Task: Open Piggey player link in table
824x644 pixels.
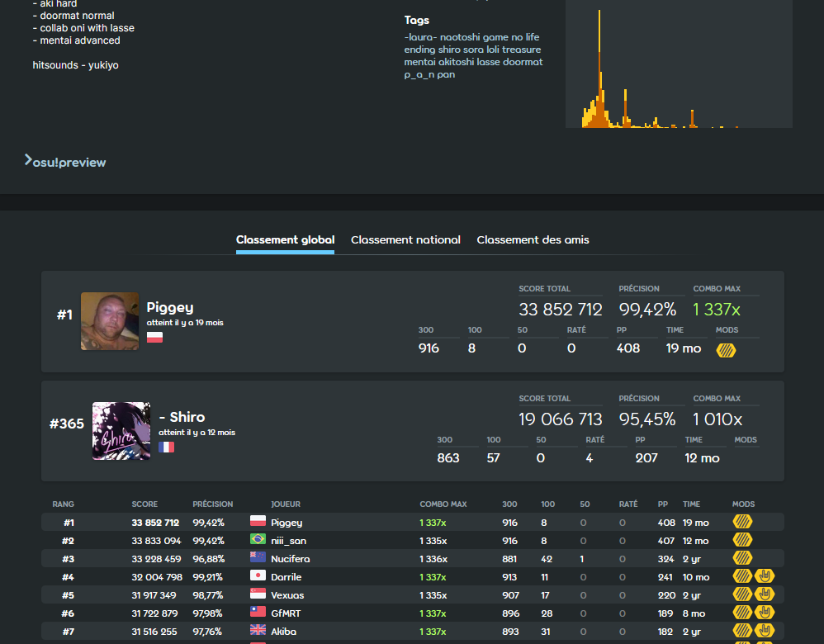Action: click(287, 523)
